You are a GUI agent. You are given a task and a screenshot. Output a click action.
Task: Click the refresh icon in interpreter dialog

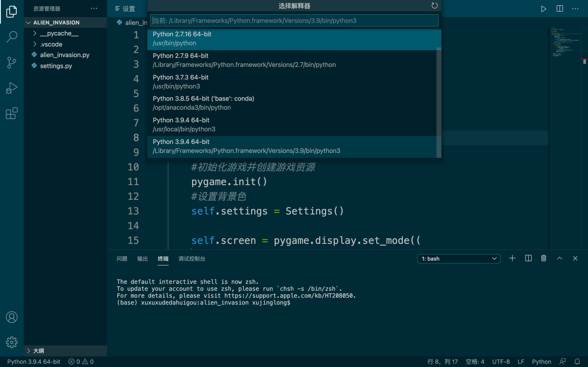click(x=434, y=6)
